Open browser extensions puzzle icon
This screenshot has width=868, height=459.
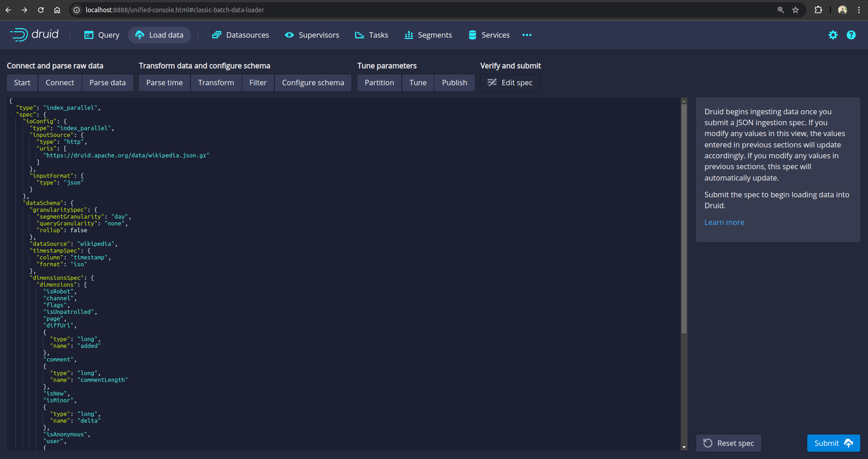pyautogui.click(x=818, y=10)
